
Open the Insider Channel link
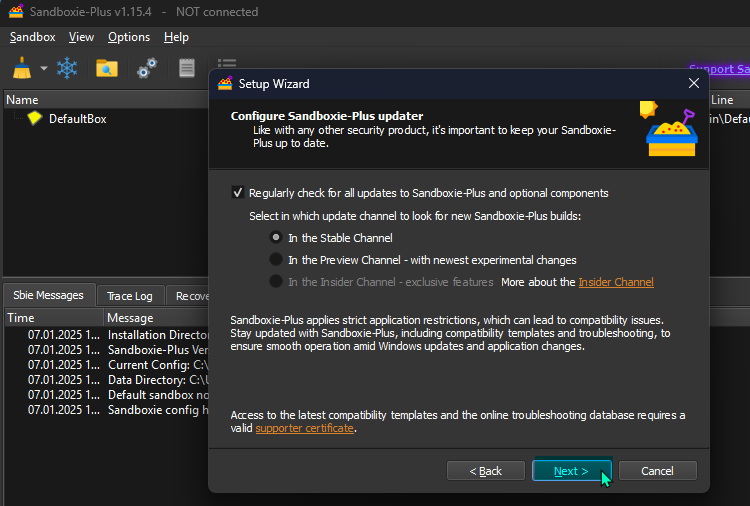point(616,282)
